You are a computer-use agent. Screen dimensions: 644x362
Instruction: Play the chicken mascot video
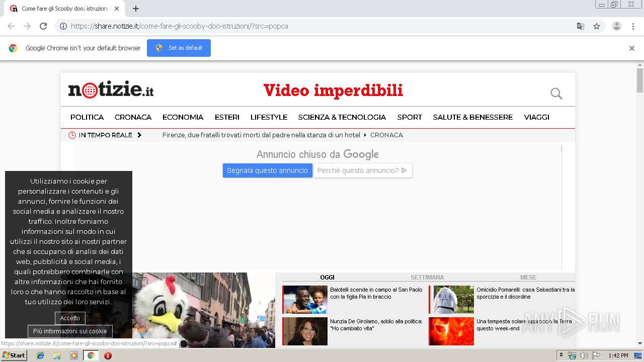(x=204, y=310)
